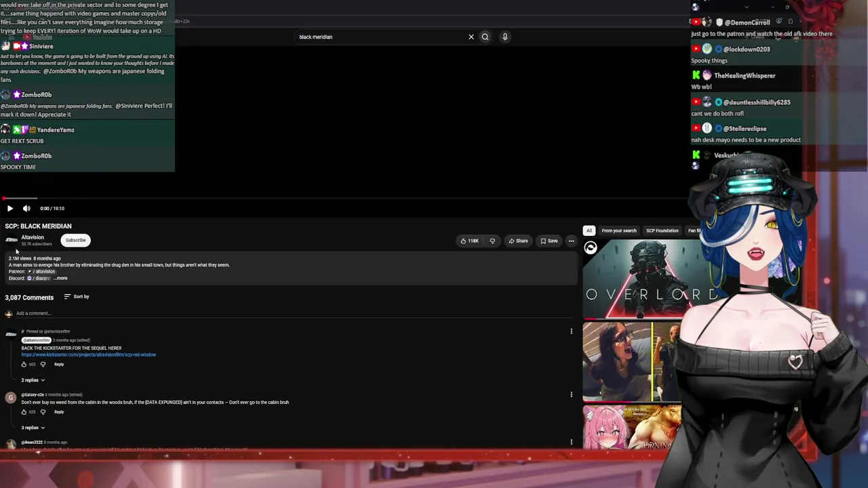Click the YouTube badge beside @DemonCarroll
868x488 pixels.
(696, 22)
